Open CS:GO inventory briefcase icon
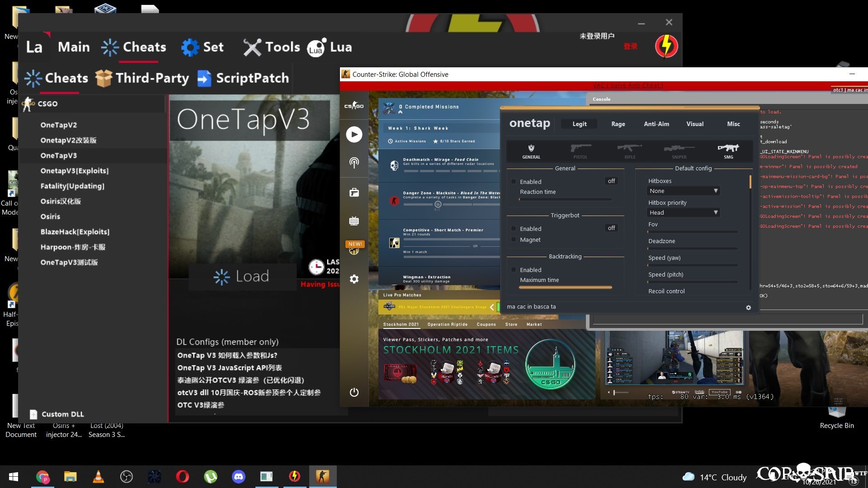868x488 pixels. pos(354,192)
